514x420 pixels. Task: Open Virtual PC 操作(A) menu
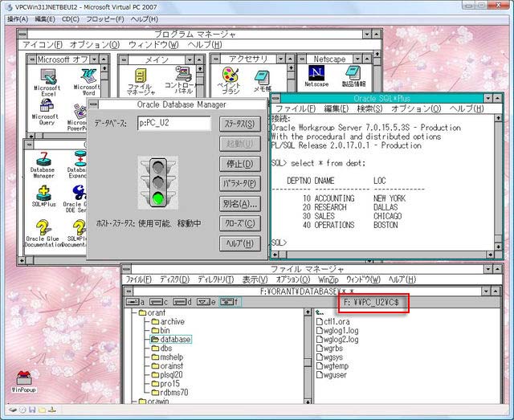[18, 19]
